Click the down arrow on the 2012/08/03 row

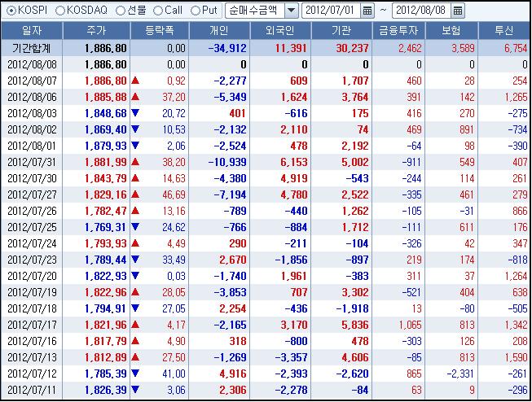pos(135,113)
